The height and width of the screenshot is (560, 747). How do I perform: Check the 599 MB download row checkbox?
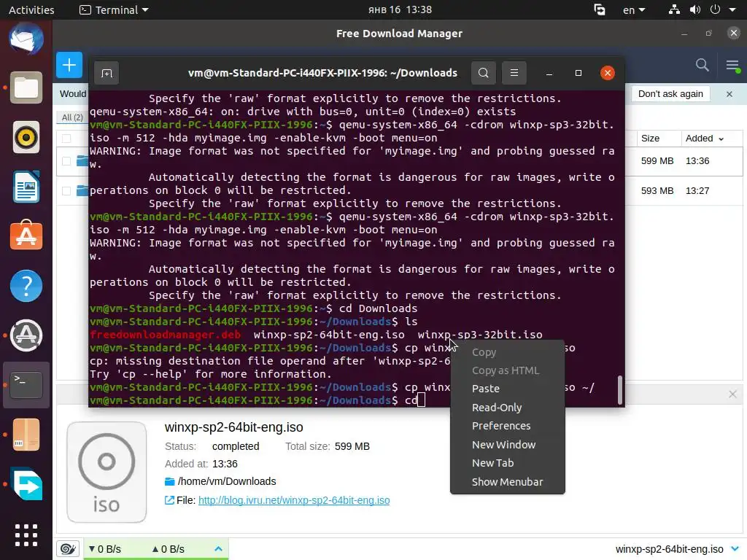(66, 161)
